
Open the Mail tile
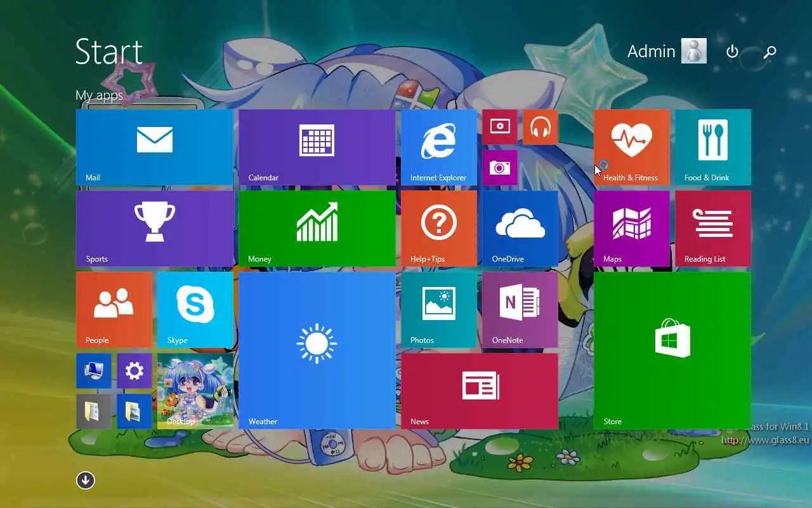(155, 147)
